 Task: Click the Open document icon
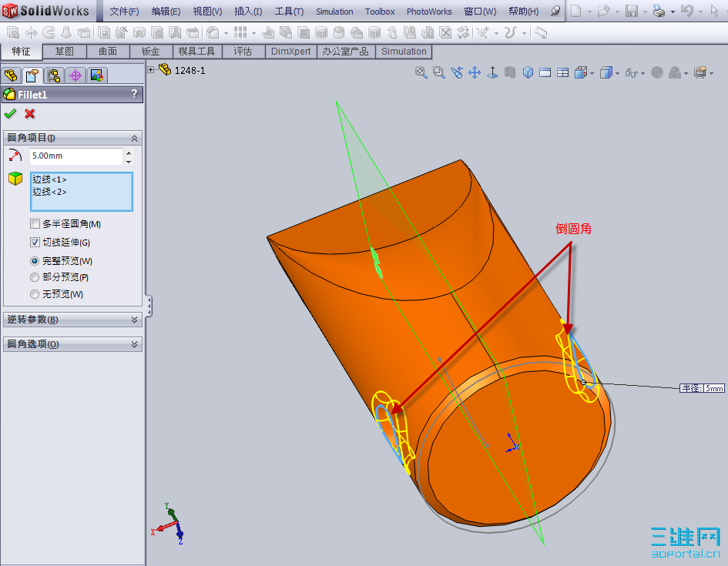click(603, 11)
